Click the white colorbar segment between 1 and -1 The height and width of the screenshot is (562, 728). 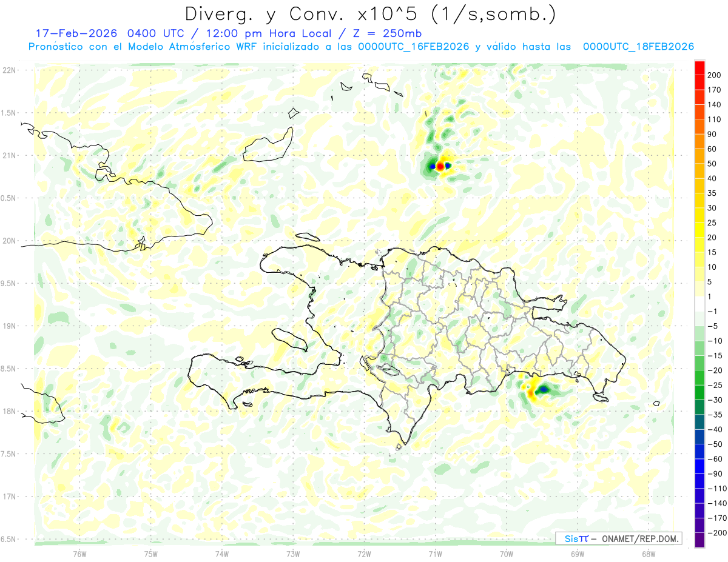point(699,304)
